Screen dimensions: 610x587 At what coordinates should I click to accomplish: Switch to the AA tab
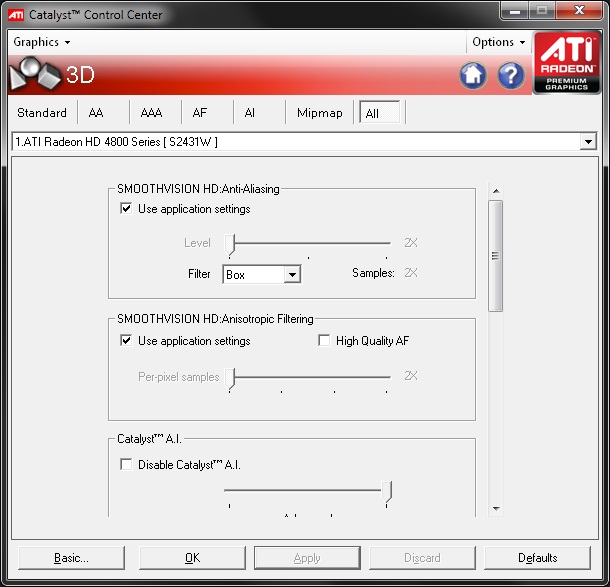click(96, 113)
